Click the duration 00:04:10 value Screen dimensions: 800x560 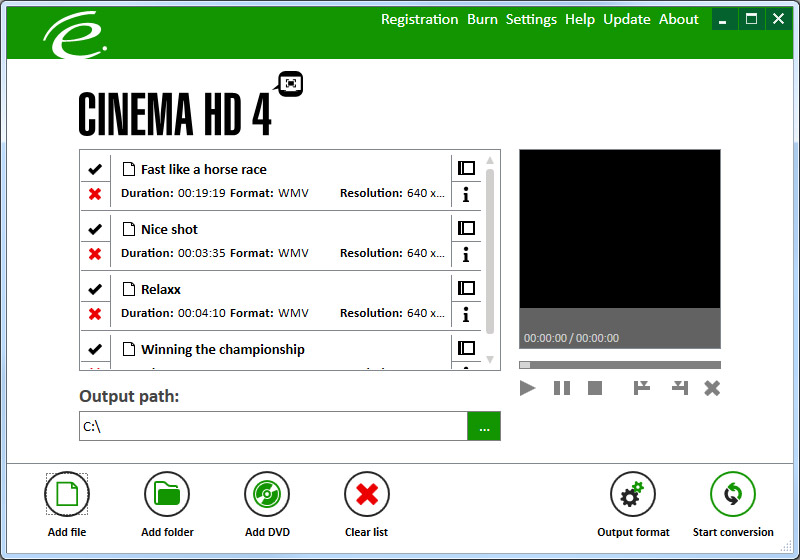[x=202, y=313]
